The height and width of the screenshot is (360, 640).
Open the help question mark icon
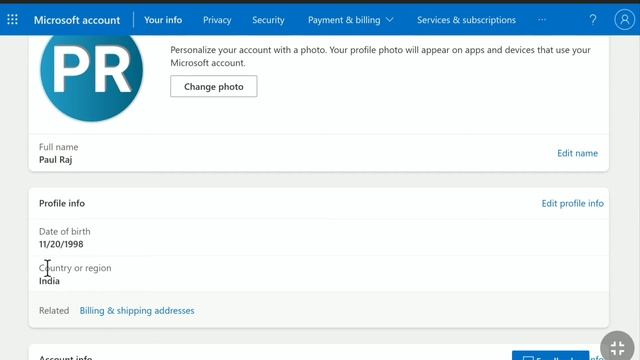click(x=593, y=20)
